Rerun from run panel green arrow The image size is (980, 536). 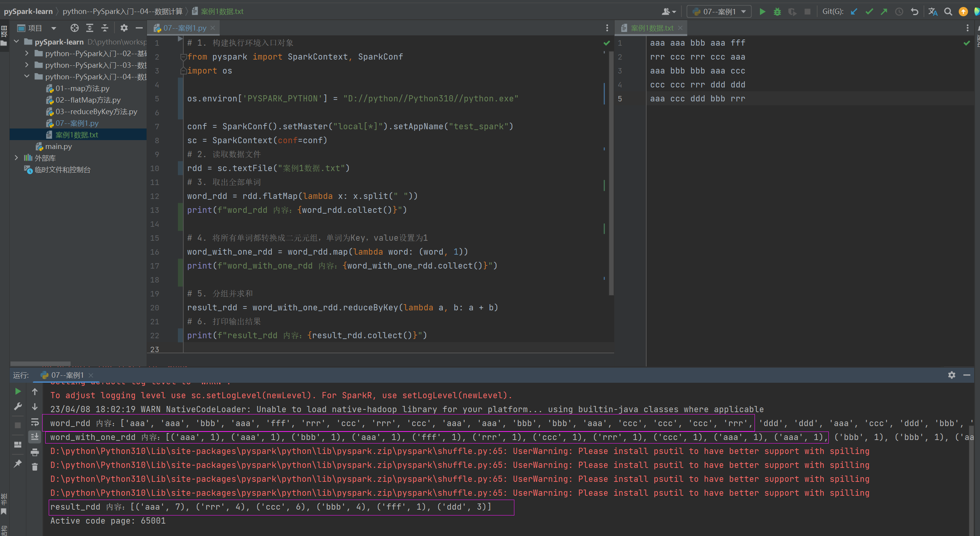(x=18, y=391)
